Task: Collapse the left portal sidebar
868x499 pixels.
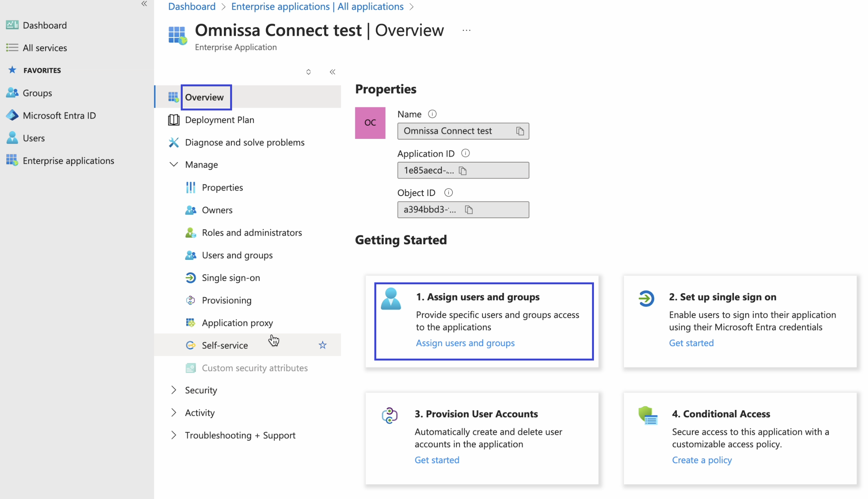Action: pos(144,4)
